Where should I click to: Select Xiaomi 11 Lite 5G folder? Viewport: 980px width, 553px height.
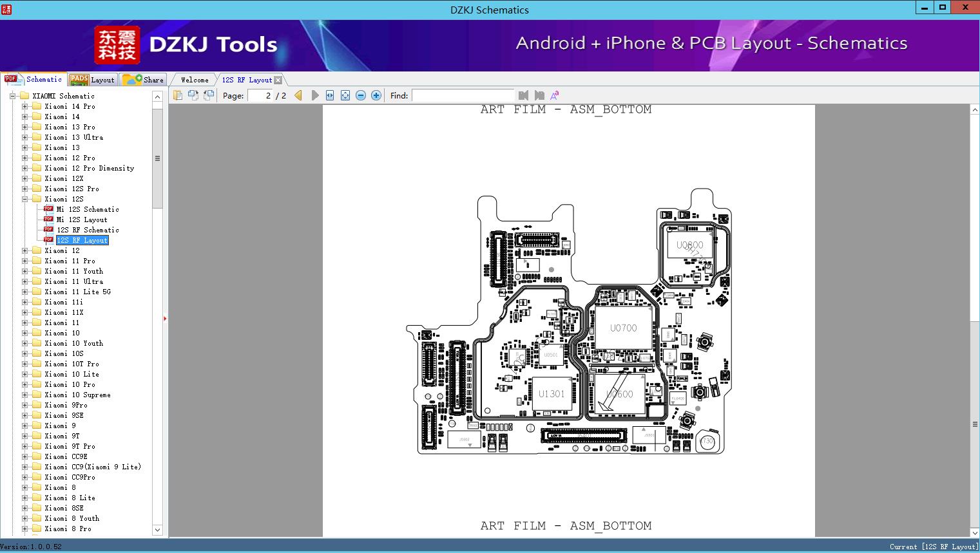point(77,292)
